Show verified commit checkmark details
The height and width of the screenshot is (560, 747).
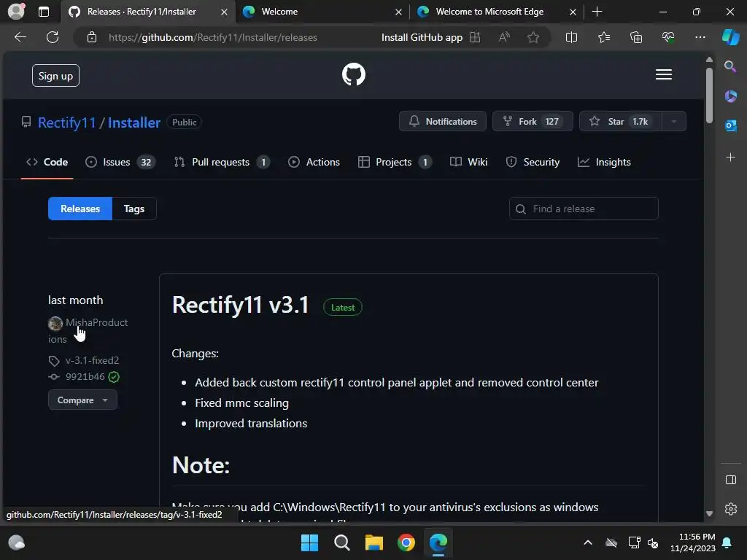click(114, 377)
